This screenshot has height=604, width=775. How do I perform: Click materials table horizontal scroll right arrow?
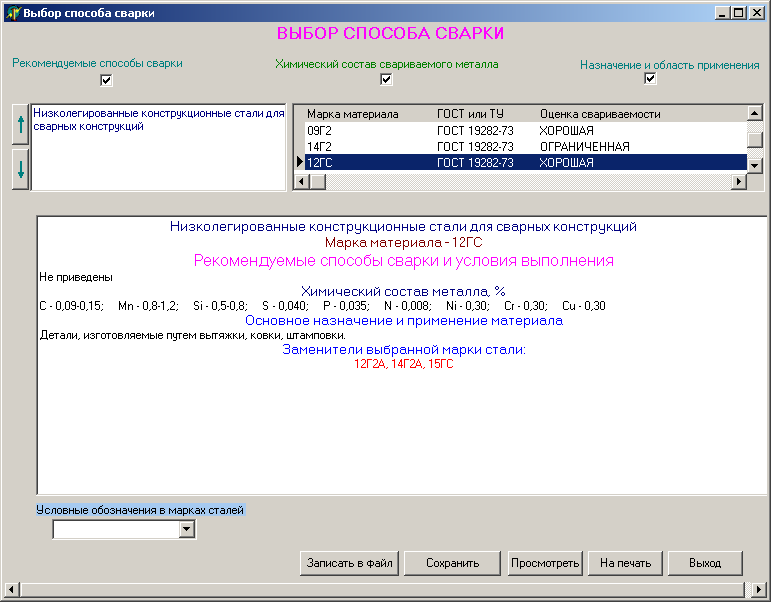(738, 182)
